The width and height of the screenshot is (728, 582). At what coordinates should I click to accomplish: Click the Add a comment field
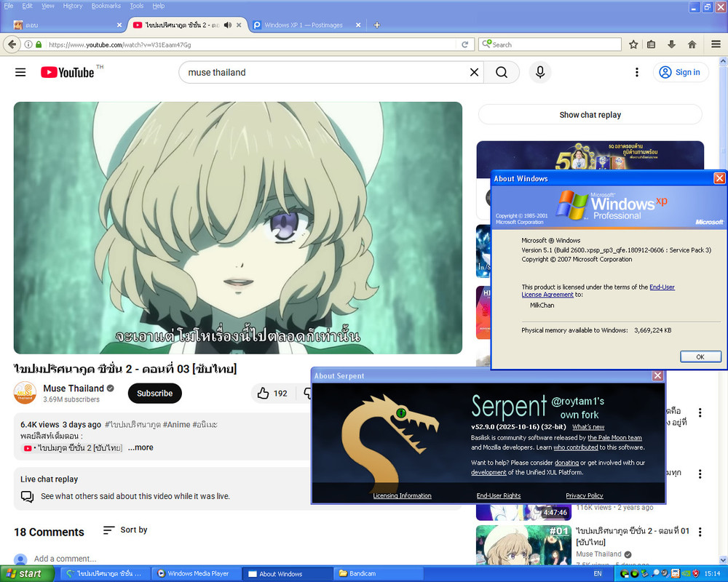click(x=65, y=559)
